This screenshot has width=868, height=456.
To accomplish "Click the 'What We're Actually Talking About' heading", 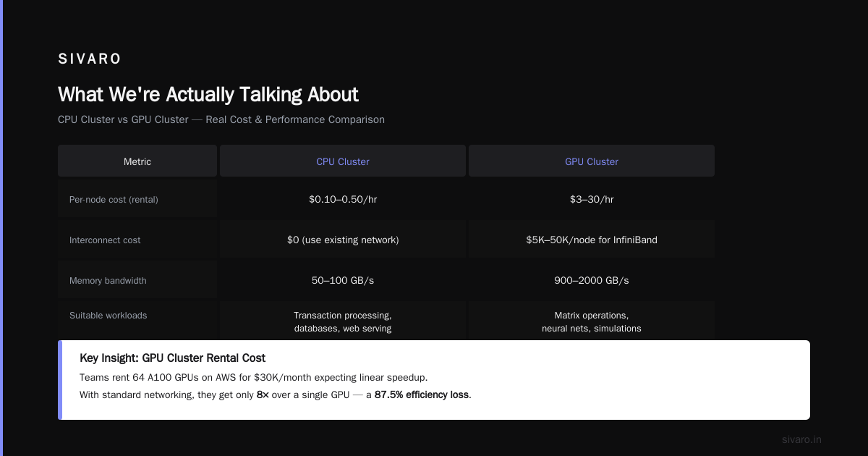I will pyautogui.click(x=208, y=95).
